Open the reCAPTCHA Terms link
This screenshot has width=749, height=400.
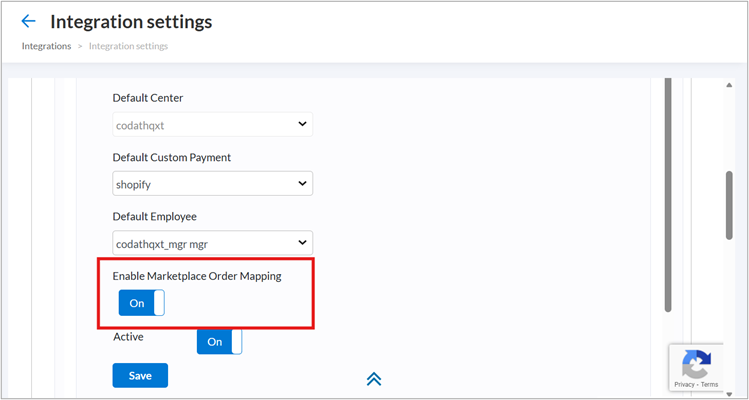[x=709, y=384]
